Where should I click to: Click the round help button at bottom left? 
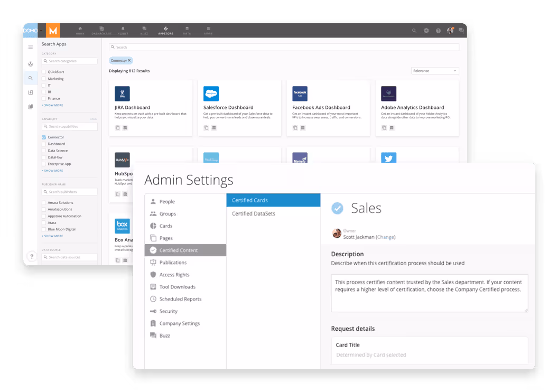pyautogui.click(x=32, y=256)
